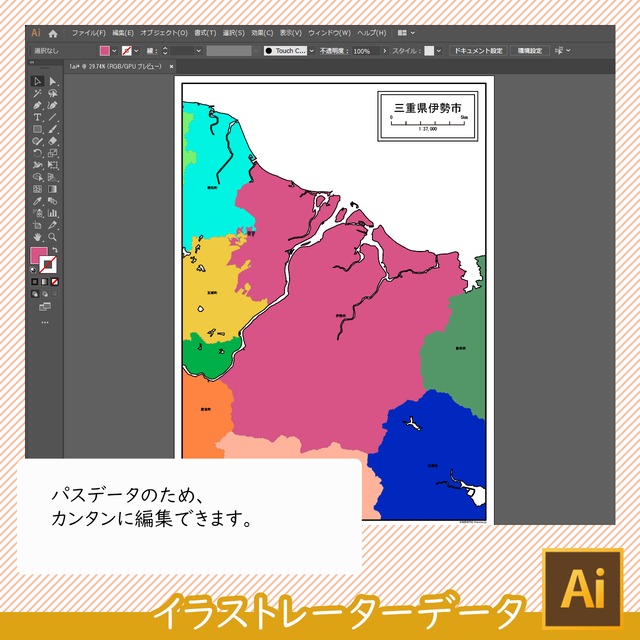Viewport: 640px width, 640px height.
Task: Select the Perspective Grid tool
Action: [52, 177]
